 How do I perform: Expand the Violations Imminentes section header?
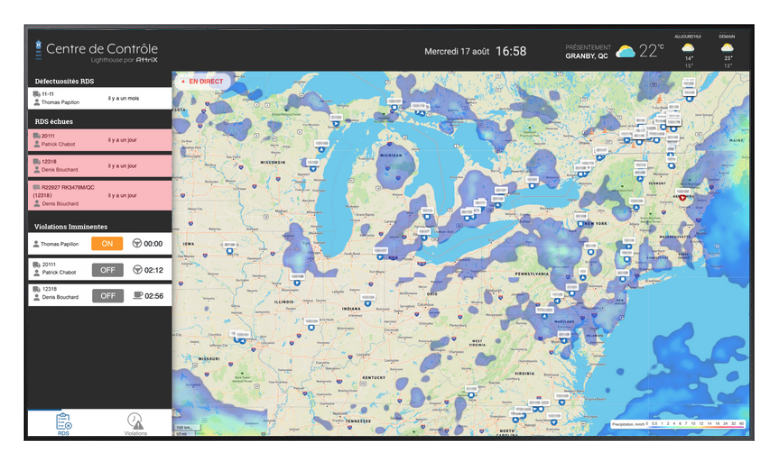pyautogui.click(x=100, y=226)
